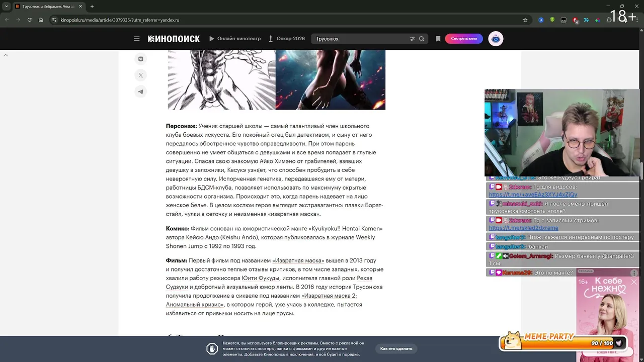
Task: Click the Кинопоиск logo
Action: click(174, 39)
